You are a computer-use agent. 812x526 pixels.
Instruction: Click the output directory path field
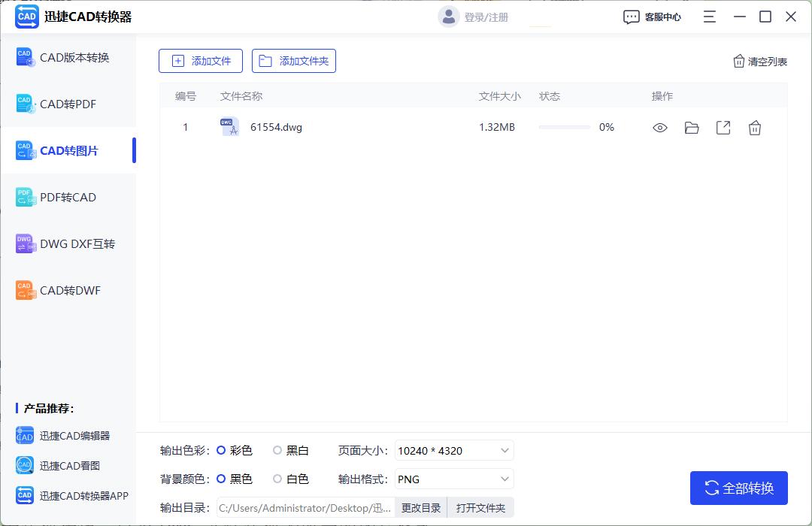pyautogui.click(x=304, y=507)
